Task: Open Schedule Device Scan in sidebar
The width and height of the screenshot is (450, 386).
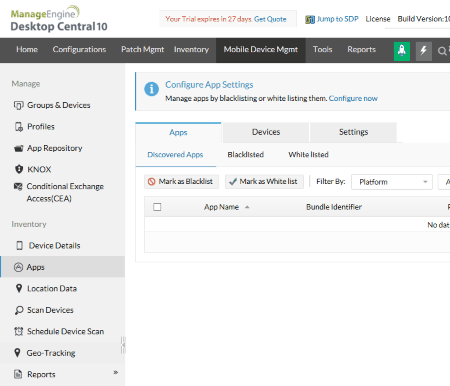Action: point(59,331)
